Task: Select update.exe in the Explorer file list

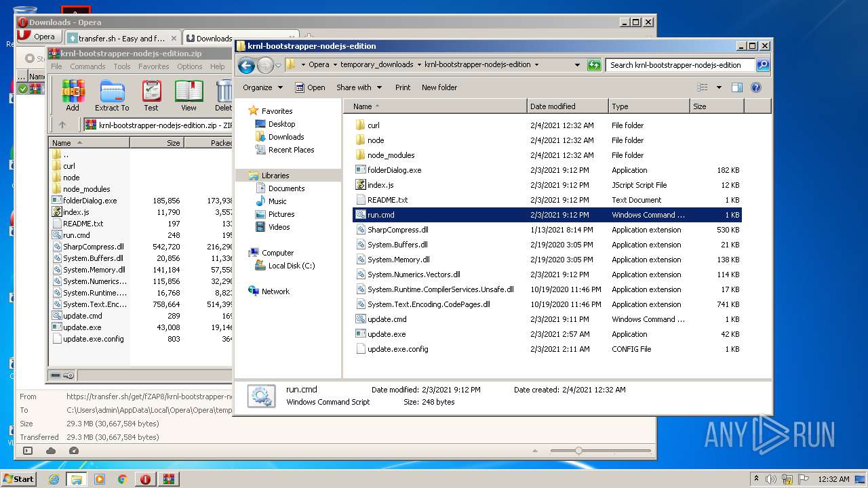Action: pos(387,334)
